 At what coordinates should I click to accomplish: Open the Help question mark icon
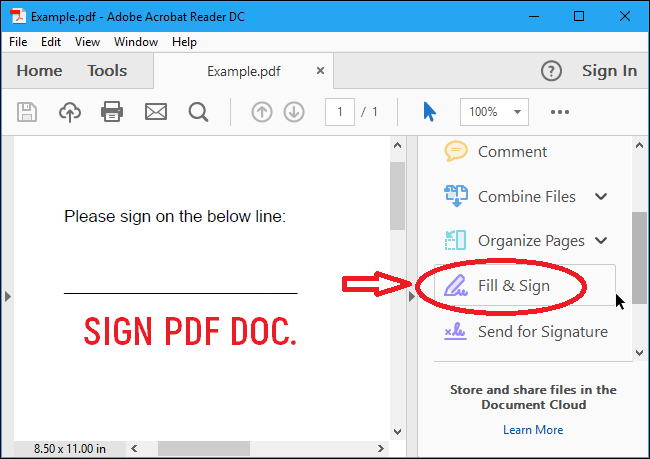(551, 71)
